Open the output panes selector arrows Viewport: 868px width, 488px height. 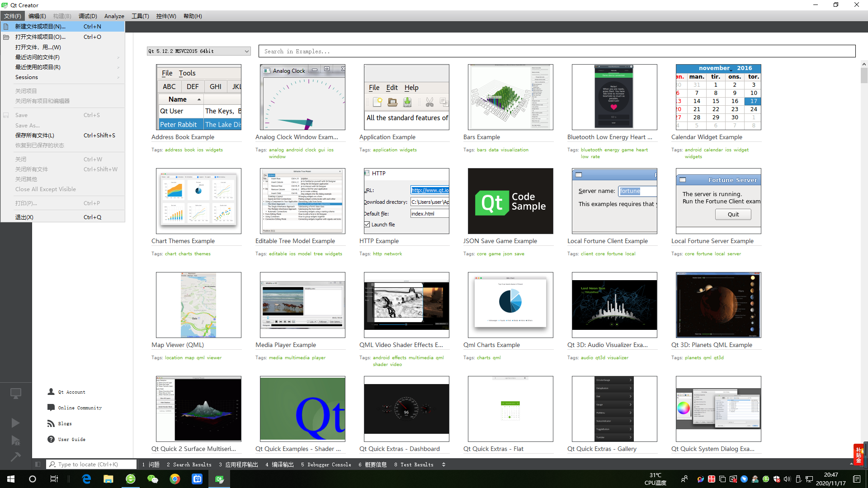443,465
